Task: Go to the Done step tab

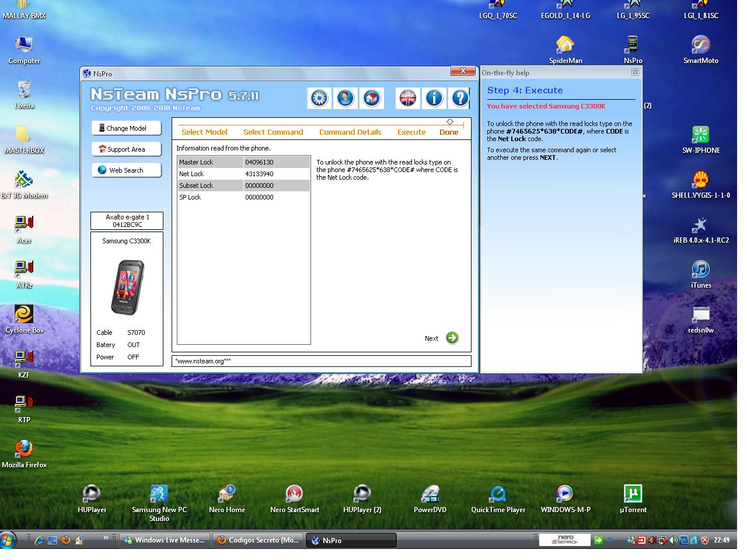Action: [449, 132]
